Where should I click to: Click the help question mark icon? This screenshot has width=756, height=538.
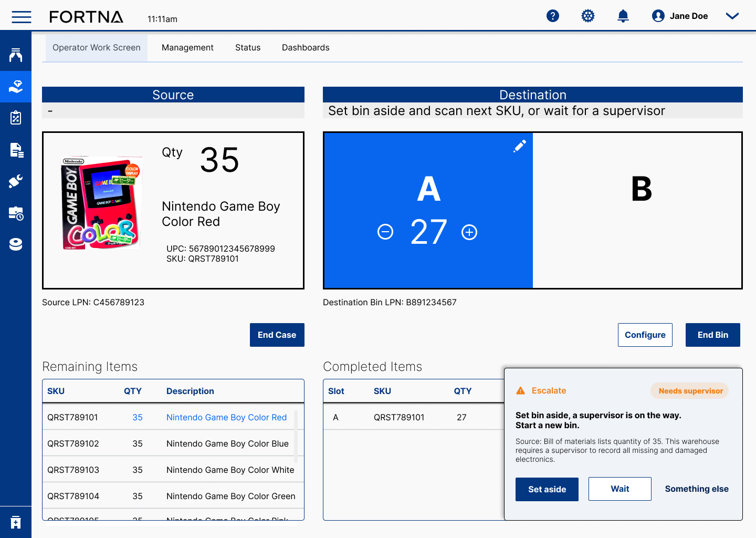pyautogui.click(x=553, y=16)
